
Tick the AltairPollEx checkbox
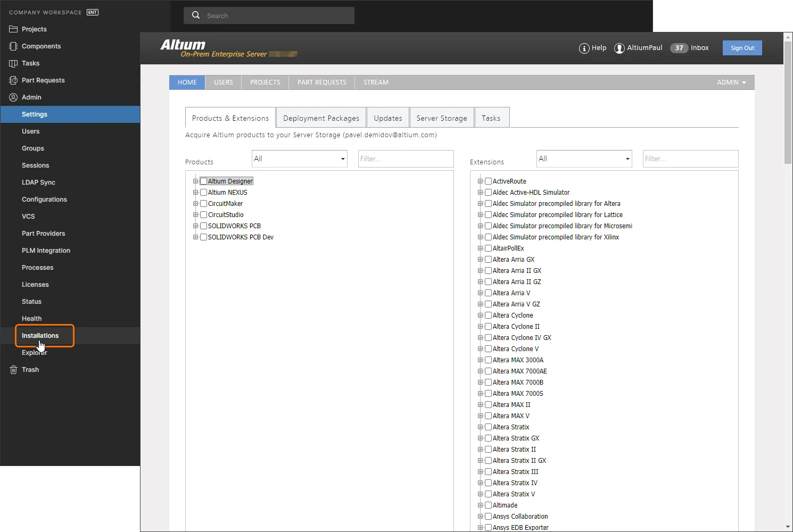488,248
